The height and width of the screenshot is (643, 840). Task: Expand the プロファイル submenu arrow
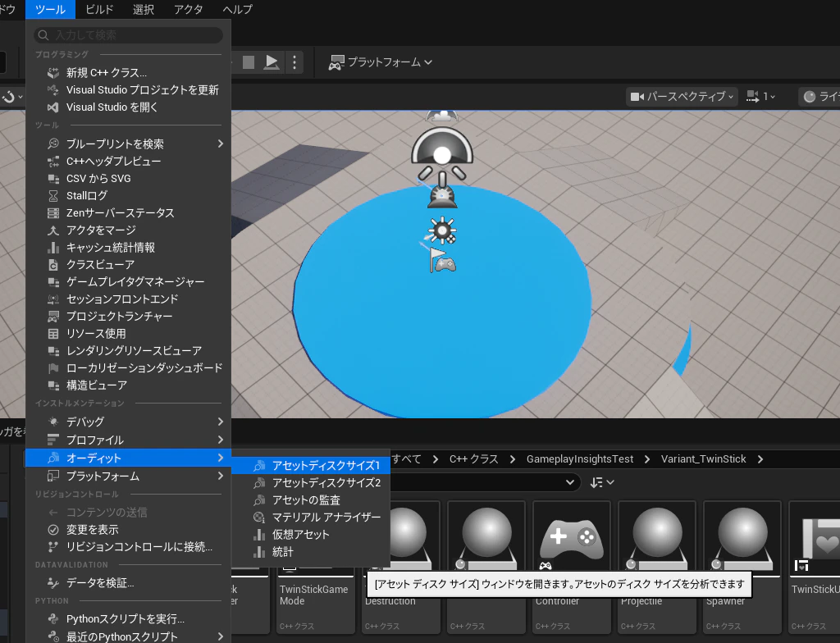pos(220,440)
